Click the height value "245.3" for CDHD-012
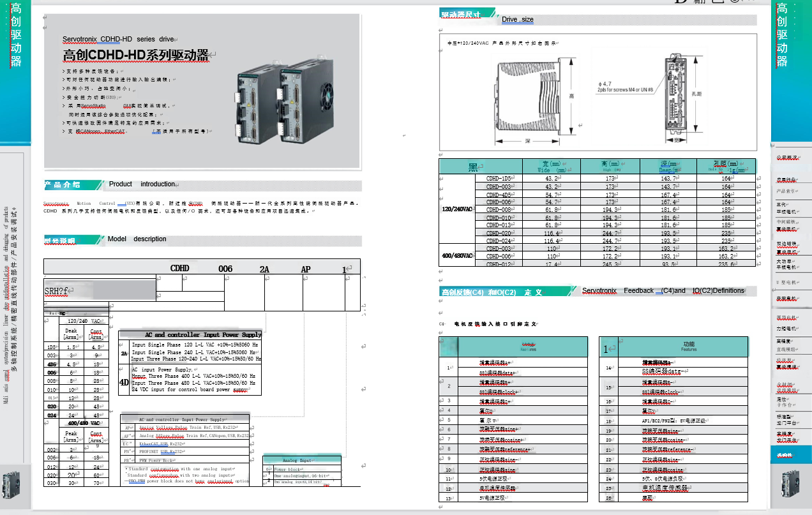Viewport: 812px width, 515px height. (610, 264)
